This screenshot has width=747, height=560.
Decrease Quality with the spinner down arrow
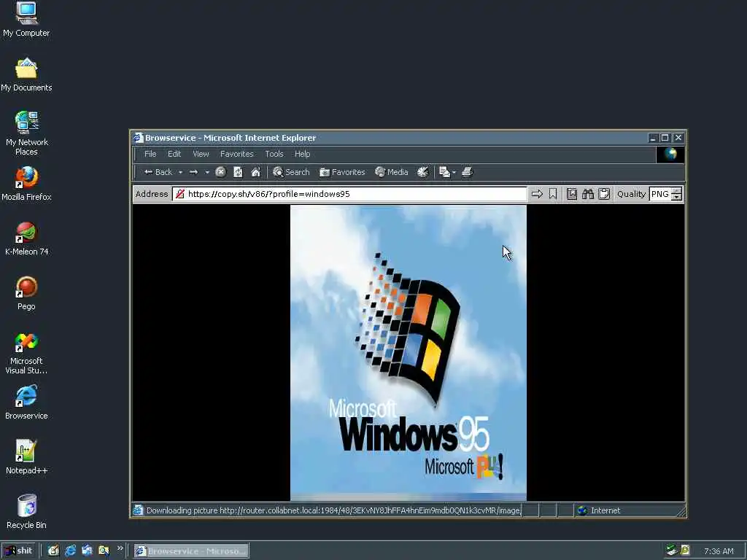pos(677,197)
